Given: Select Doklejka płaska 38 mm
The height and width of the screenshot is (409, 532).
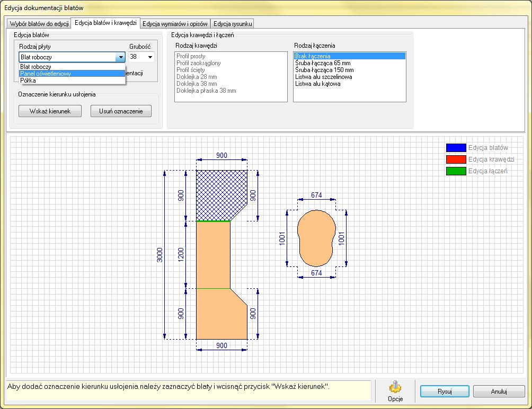Looking at the screenshot, I should tap(230, 91).
